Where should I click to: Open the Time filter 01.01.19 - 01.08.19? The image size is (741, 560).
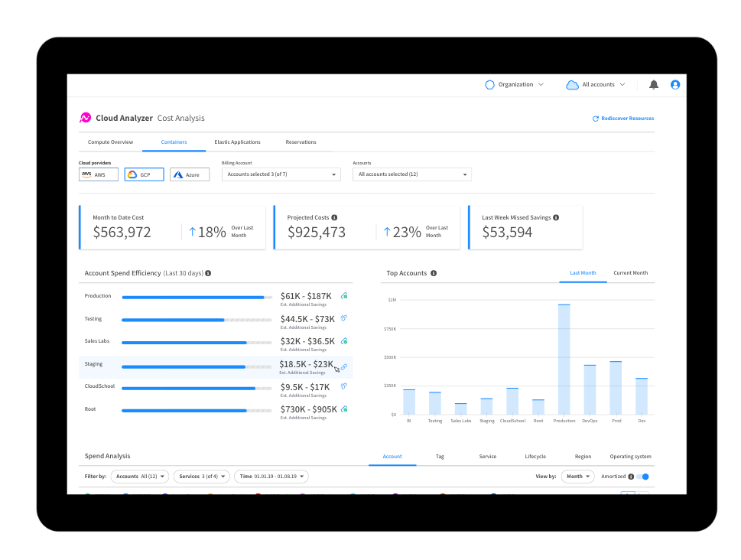271,477
